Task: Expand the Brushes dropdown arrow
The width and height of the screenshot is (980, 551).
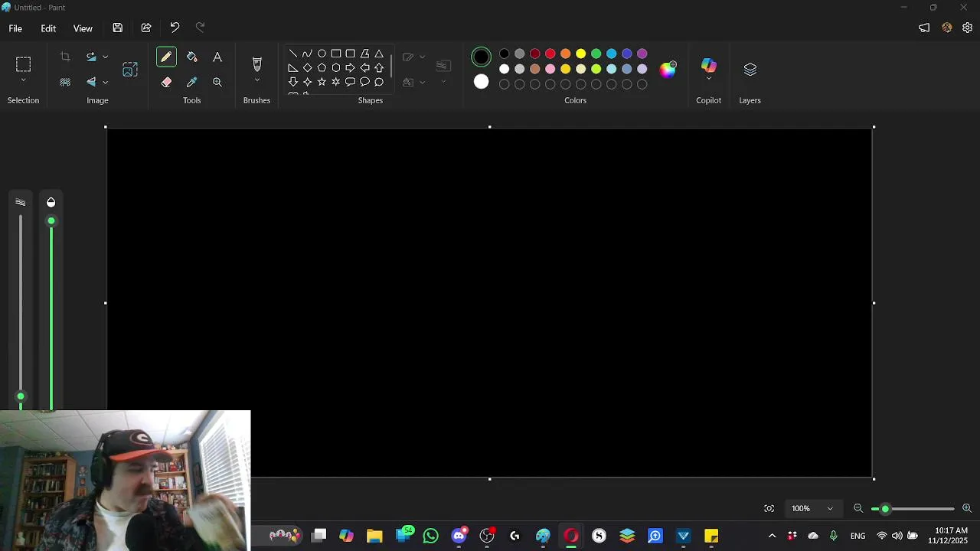Action: (257, 80)
